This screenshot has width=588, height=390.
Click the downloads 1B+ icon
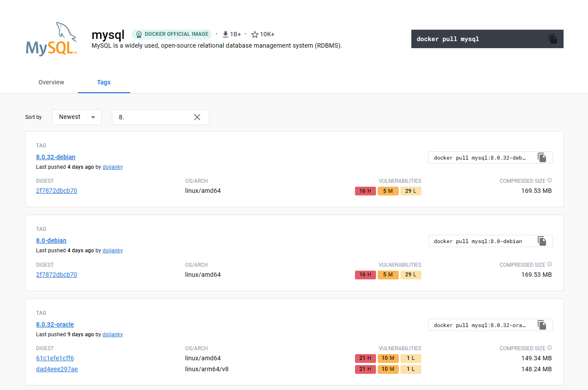coord(226,34)
